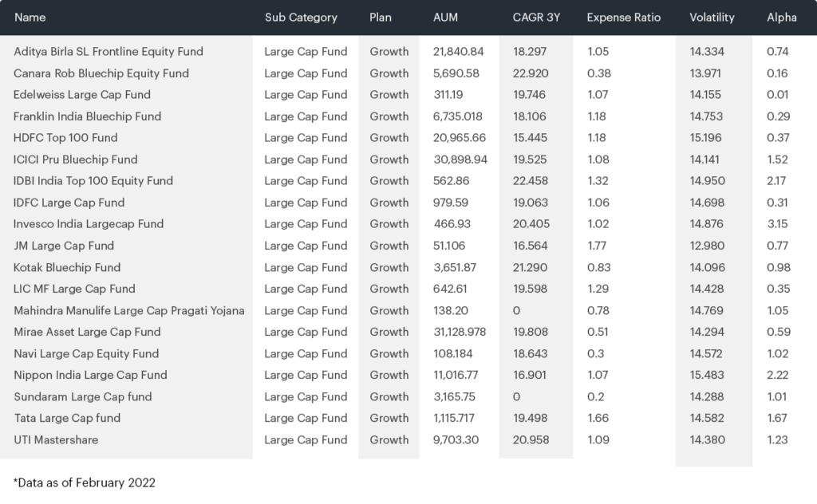The image size is (817, 504).
Task: Click alpha value 0.01
Action: coord(777,95)
